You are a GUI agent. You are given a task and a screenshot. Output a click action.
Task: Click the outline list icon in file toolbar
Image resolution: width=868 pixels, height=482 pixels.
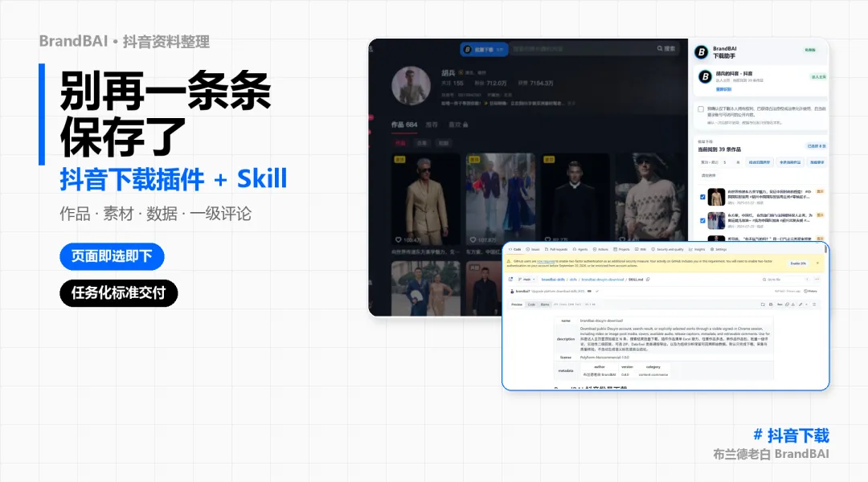coord(814,304)
